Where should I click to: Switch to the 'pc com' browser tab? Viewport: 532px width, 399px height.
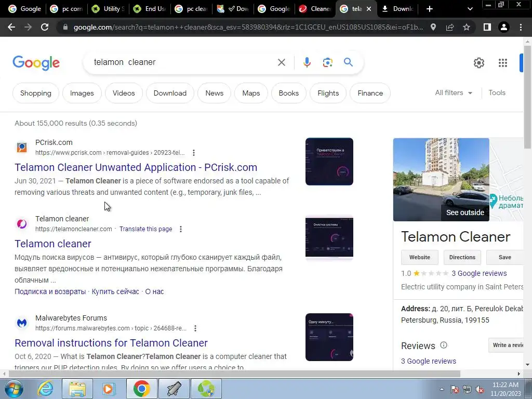(66, 9)
